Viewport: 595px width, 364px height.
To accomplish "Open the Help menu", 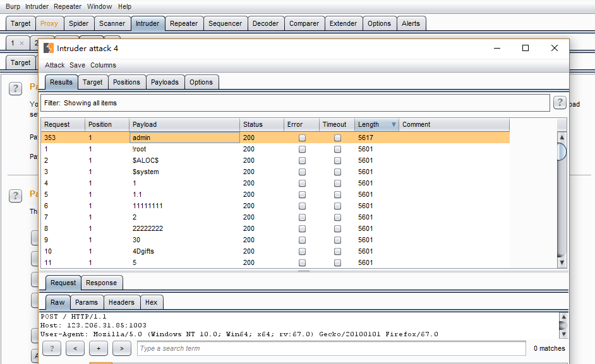I will pos(124,6).
